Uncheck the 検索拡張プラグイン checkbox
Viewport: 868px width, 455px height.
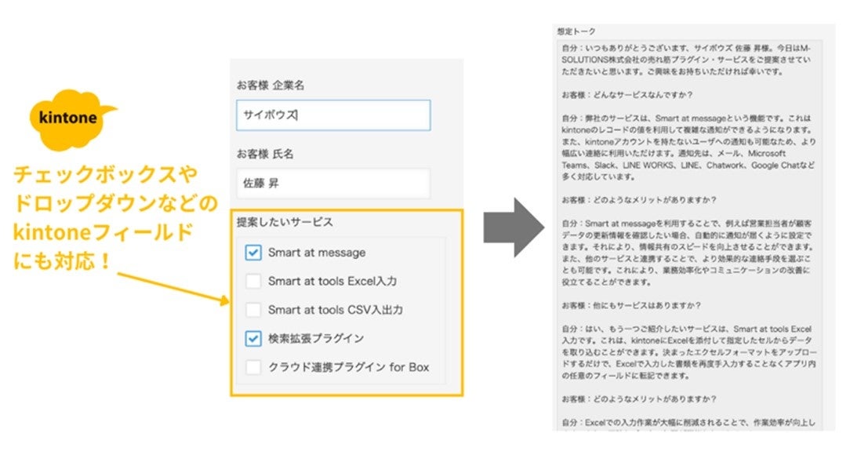(253, 338)
